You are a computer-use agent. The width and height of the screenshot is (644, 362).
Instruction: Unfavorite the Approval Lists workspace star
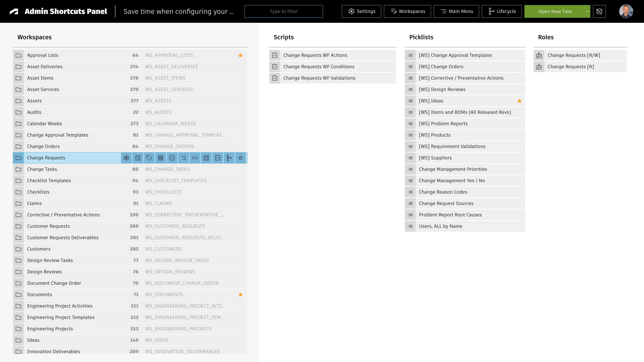pos(240,55)
